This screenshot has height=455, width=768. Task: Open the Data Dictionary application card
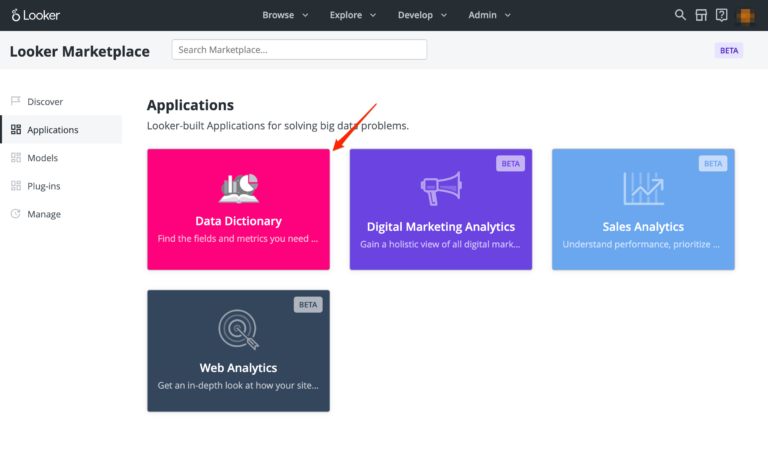[238, 209]
